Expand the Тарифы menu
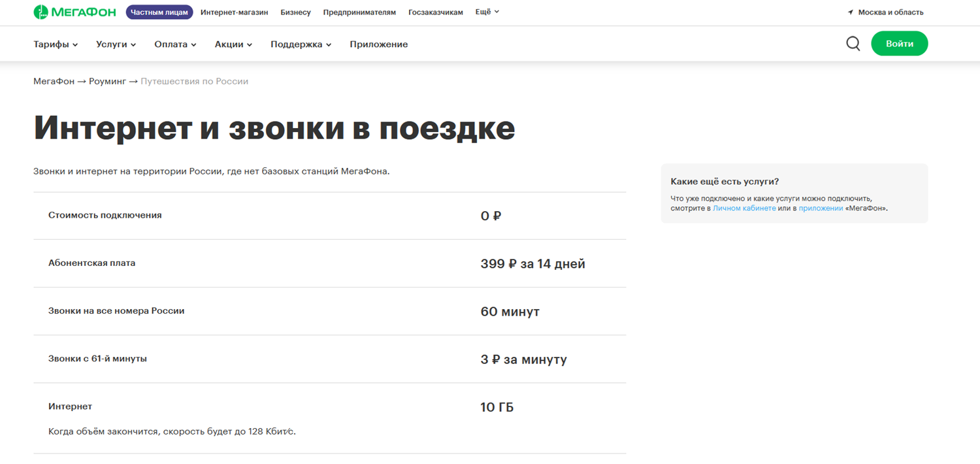The height and width of the screenshot is (464, 980). (x=56, y=44)
